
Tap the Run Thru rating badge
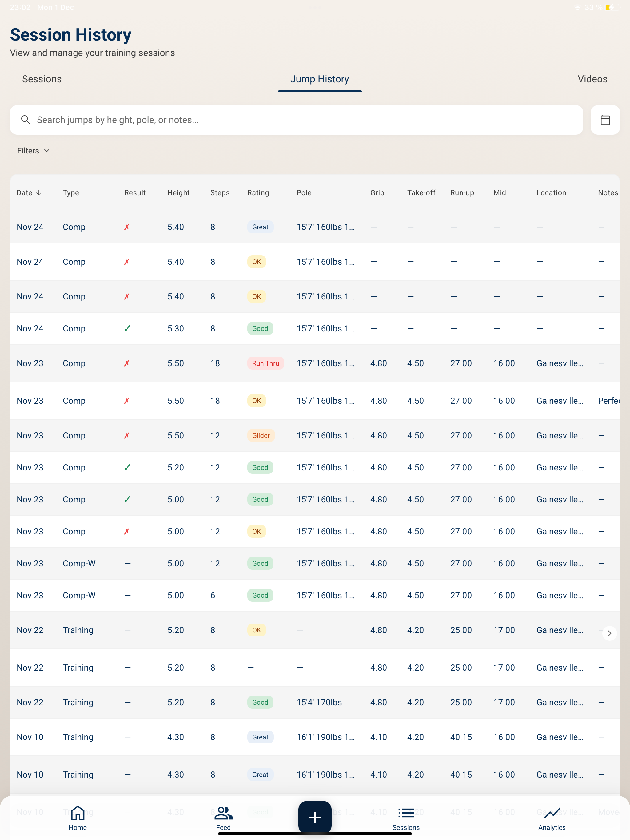point(265,363)
